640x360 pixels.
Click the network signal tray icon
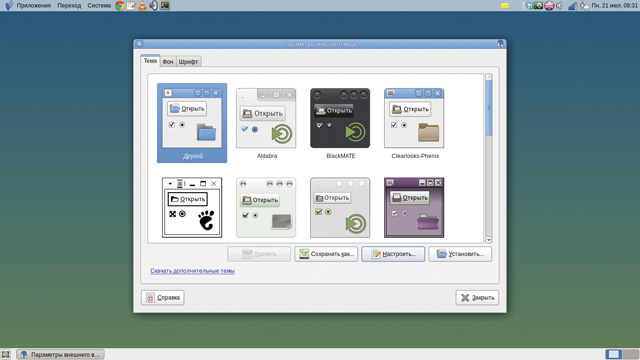click(572, 5)
